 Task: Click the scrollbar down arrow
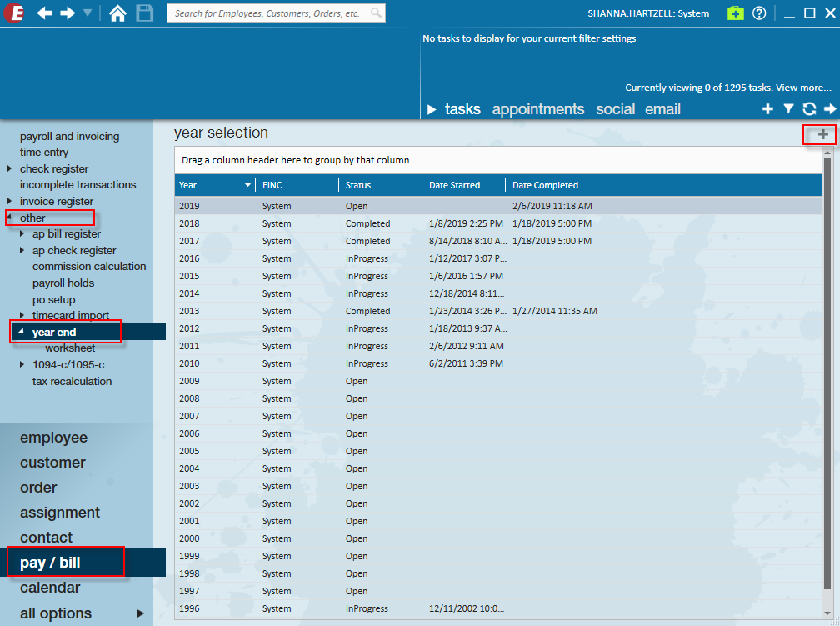[x=827, y=613]
